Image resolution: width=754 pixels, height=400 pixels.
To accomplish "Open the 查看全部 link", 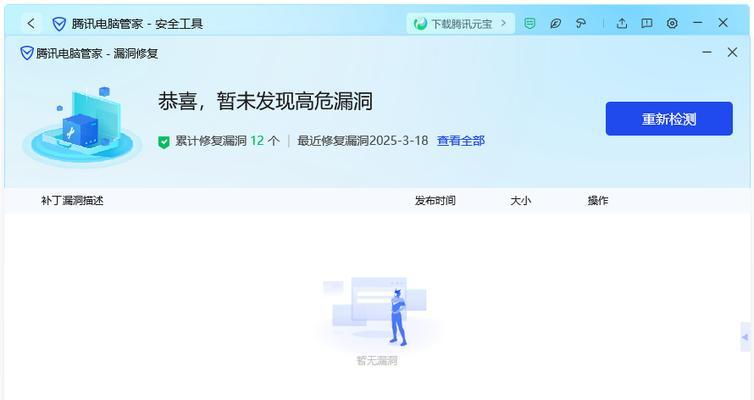I will (461, 141).
